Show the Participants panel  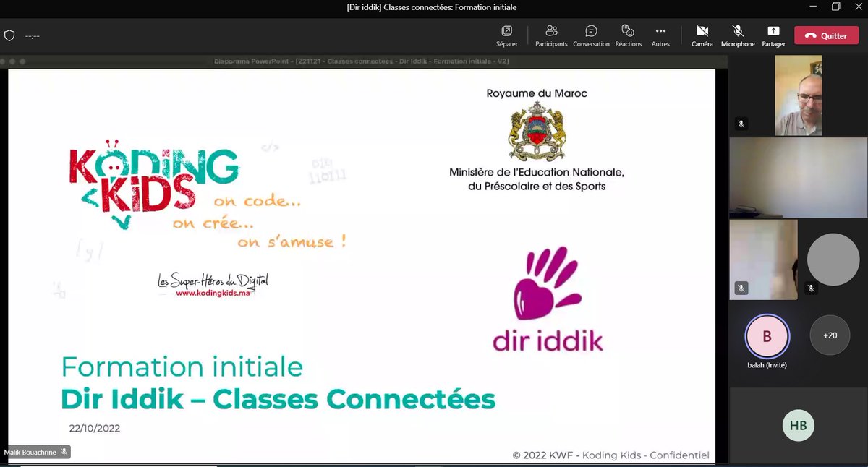(551, 35)
